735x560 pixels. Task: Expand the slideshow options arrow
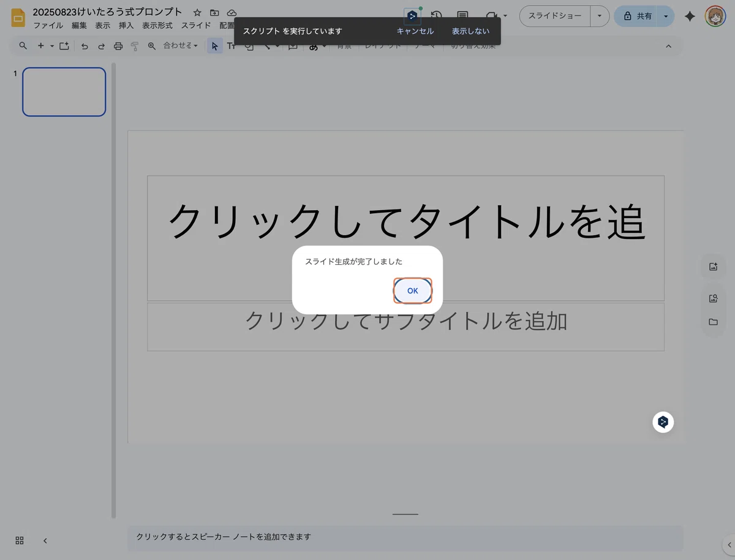pyautogui.click(x=599, y=17)
